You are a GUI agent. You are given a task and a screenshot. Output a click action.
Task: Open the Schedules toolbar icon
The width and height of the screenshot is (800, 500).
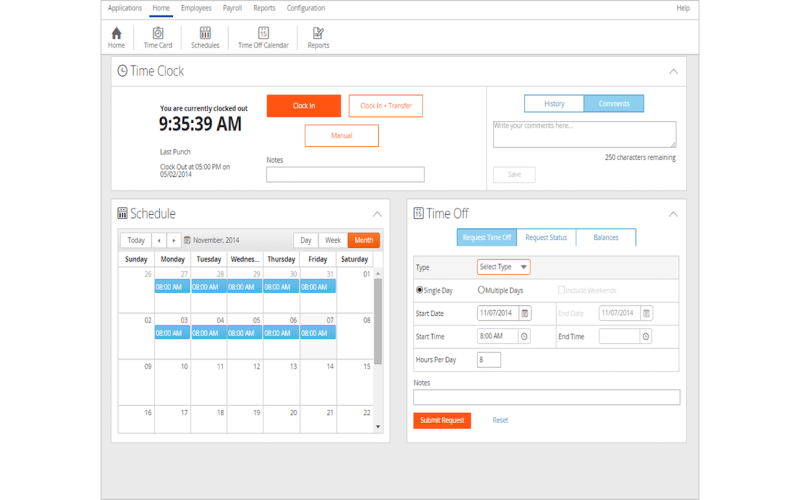click(204, 37)
